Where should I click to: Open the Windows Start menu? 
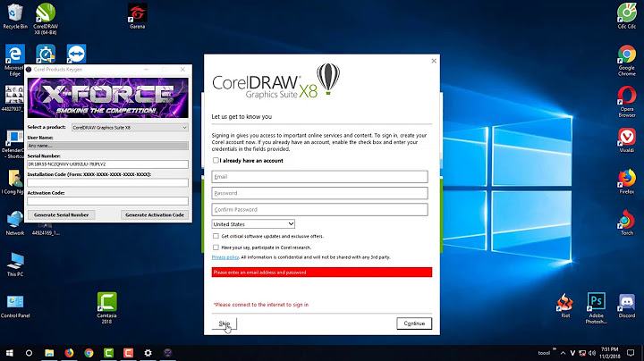click(x=10, y=353)
